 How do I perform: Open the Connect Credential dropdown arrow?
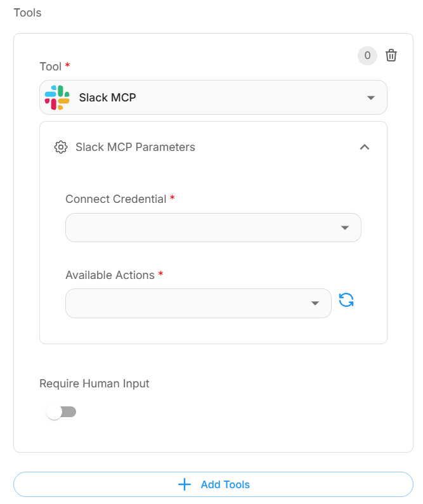pyautogui.click(x=345, y=228)
